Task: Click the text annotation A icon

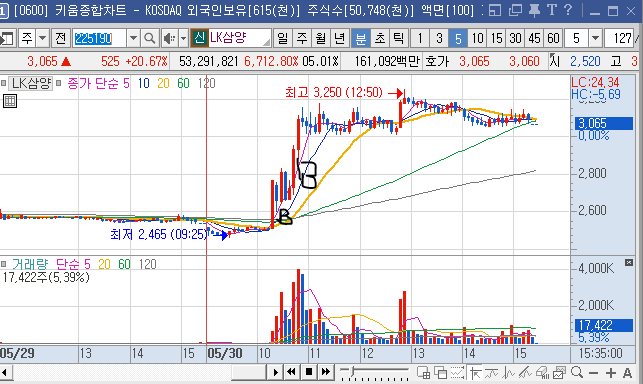Action: 627,373
